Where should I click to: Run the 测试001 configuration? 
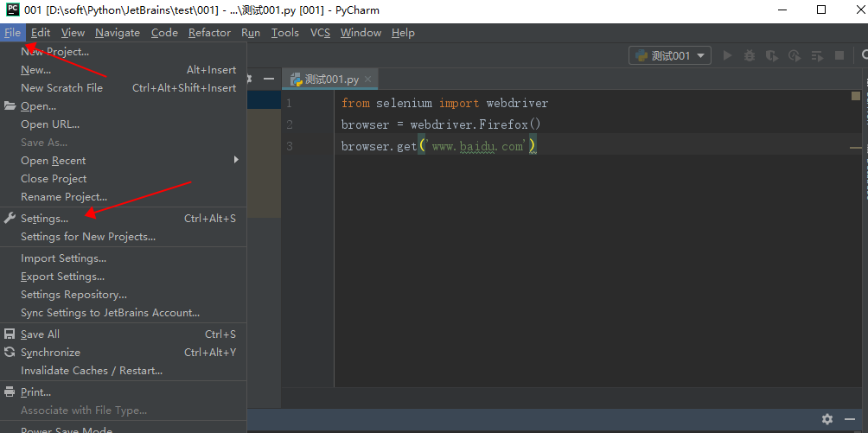pyautogui.click(x=727, y=55)
